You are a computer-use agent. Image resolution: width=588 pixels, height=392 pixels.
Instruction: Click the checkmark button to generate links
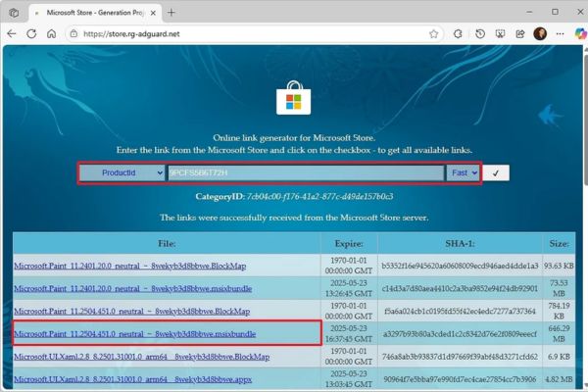(x=498, y=172)
